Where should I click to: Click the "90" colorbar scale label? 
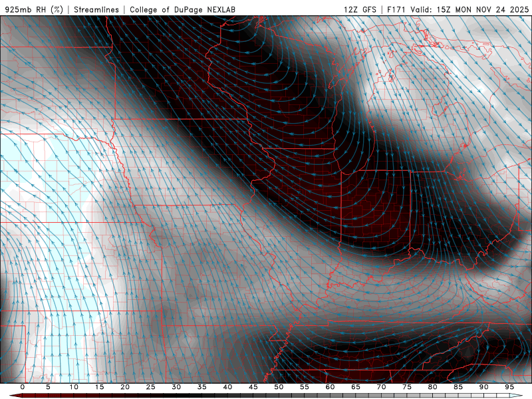pyautogui.click(x=484, y=387)
